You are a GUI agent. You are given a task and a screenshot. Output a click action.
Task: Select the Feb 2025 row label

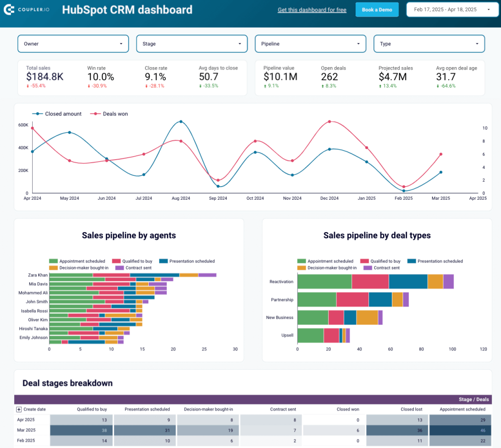click(26, 441)
